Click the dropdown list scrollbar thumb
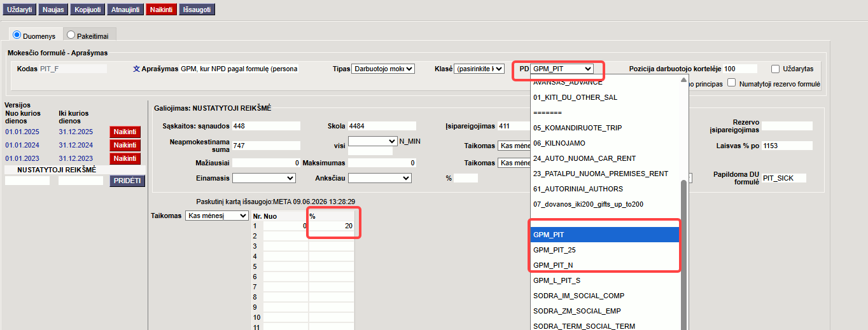Image resolution: width=868 pixels, height=330 pixels. point(684,254)
